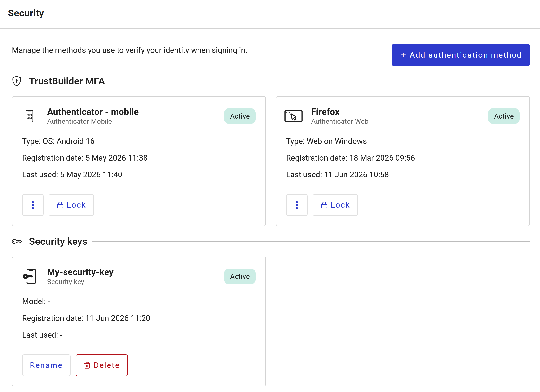Click Active badge on My-security-key card
Image resolution: width=540 pixels, height=392 pixels.
(240, 276)
